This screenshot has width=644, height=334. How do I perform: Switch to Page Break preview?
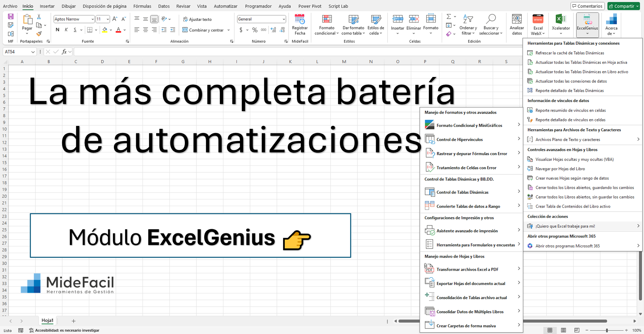click(x=577, y=330)
